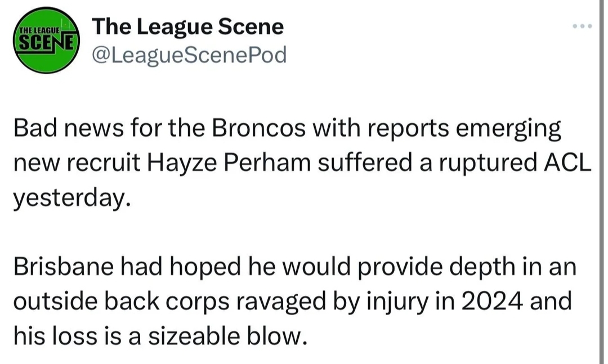
Task: Open the three-dot more options menu
Action: [x=582, y=26]
